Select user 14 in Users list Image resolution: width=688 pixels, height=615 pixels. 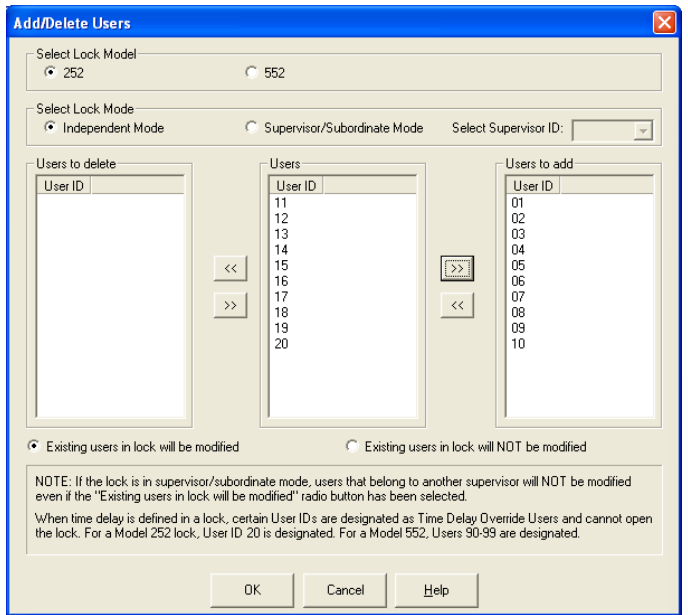[281, 250]
